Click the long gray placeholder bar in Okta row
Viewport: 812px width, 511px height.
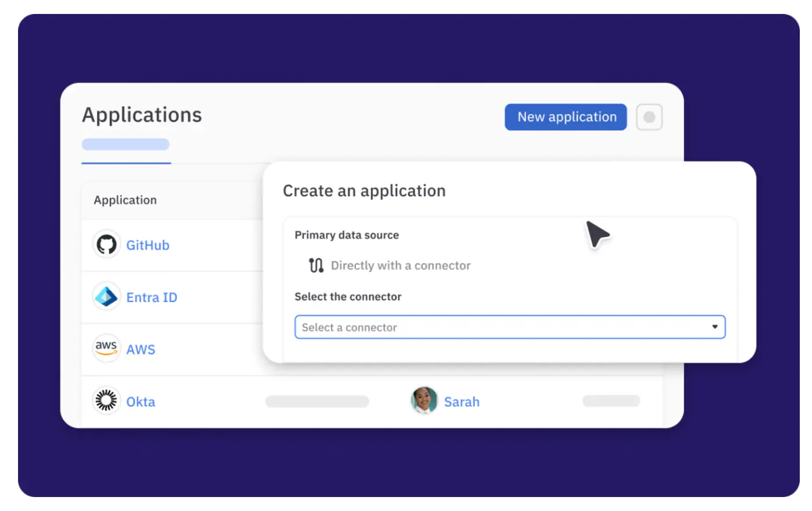pos(317,402)
